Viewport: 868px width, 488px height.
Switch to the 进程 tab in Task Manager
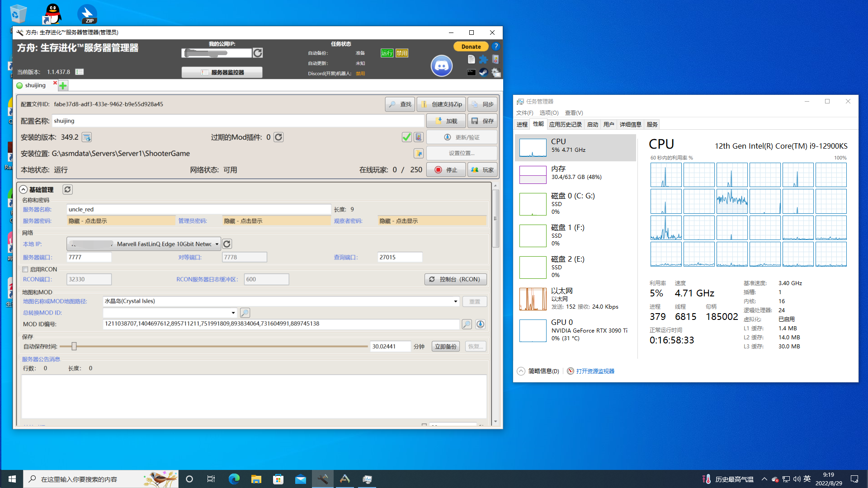[x=522, y=124]
